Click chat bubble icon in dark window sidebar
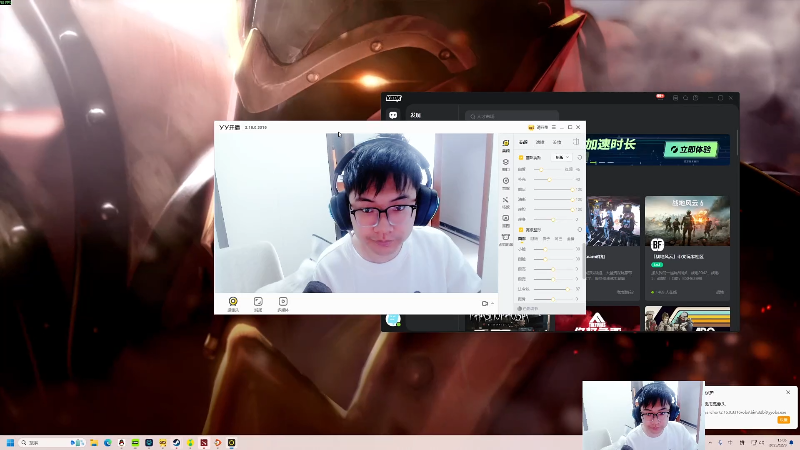The image size is (800, 450). pyautogui.click(x=393, y=115)
